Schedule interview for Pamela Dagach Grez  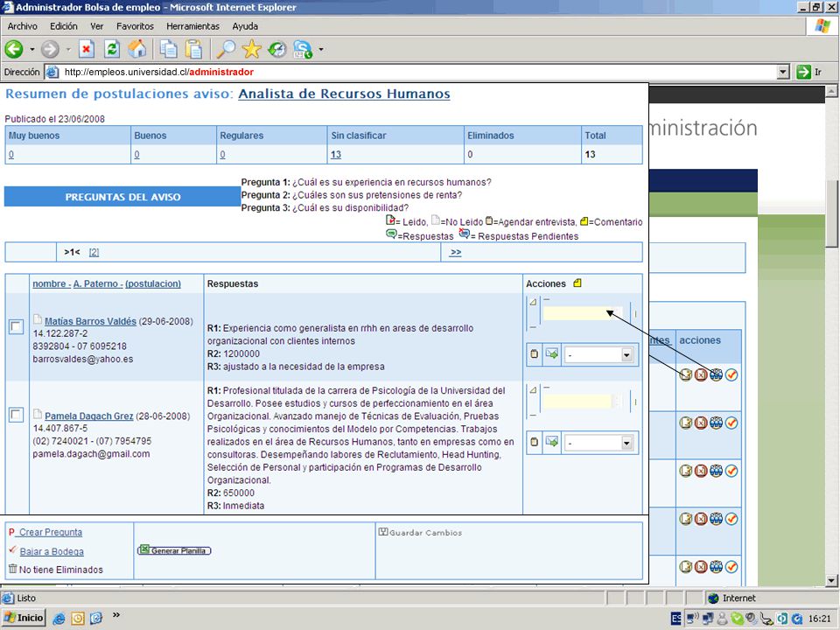pyautogui.click(x=534, y=442)
